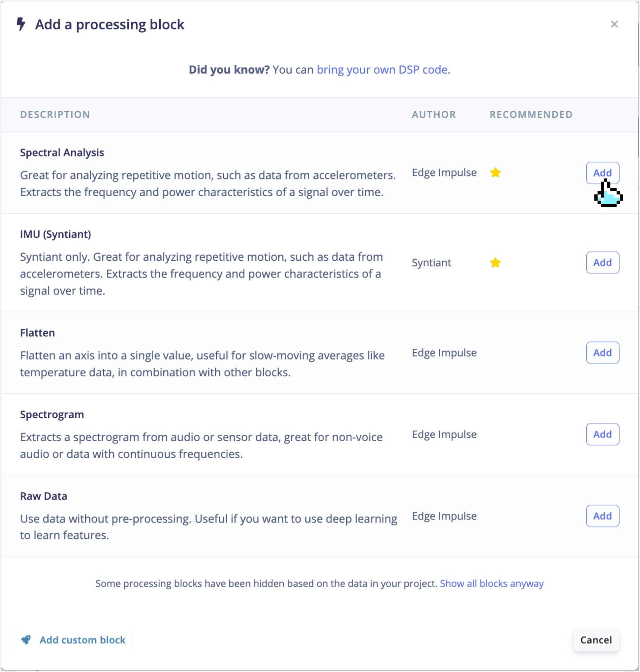Click the rocket icon beside Add custom block
Viewport: 640px width, 672px height.
26,640
